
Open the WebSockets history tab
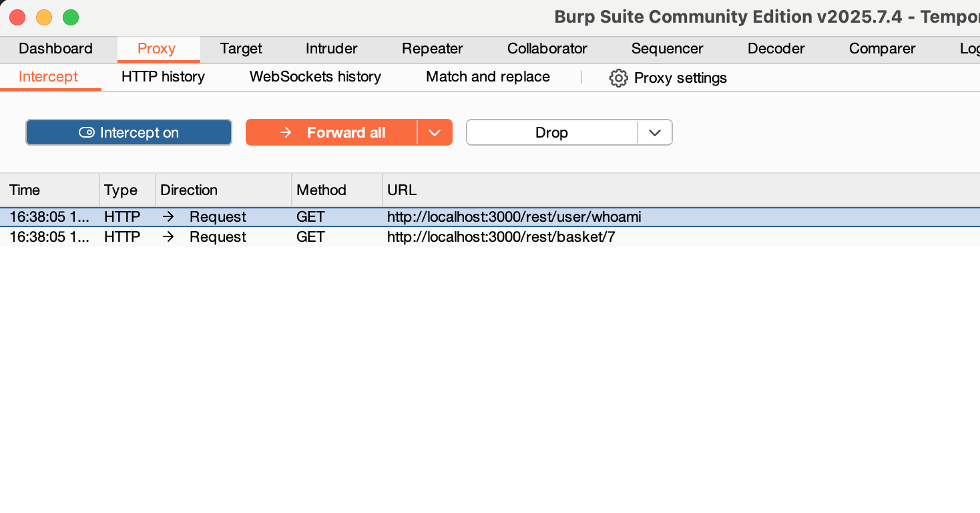(315, 77)
